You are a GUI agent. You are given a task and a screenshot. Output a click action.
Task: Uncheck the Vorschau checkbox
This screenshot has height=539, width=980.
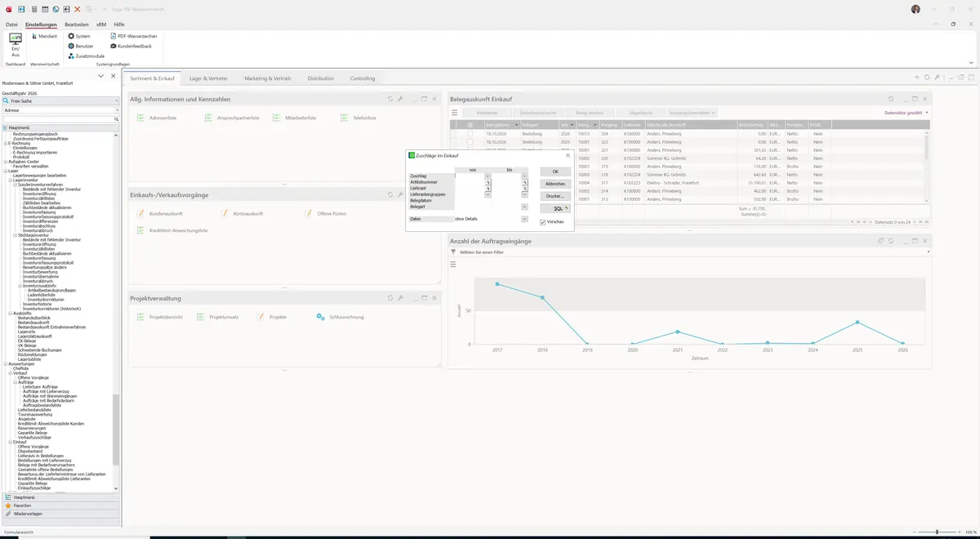tap(543, 222)
